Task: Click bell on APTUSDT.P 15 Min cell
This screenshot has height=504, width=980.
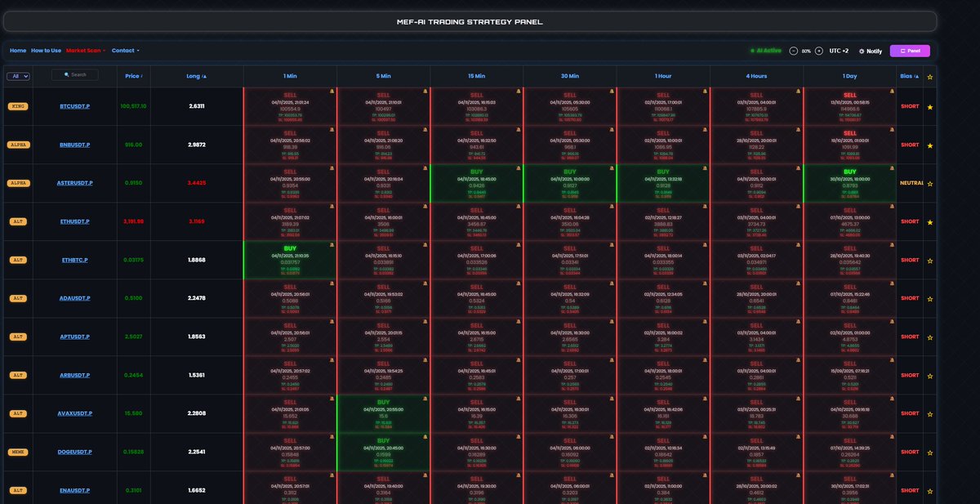Action: (519, 322)
